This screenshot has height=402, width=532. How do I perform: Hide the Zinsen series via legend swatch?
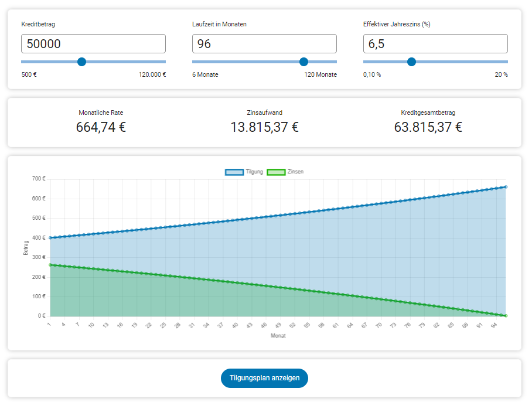[276, 172]
